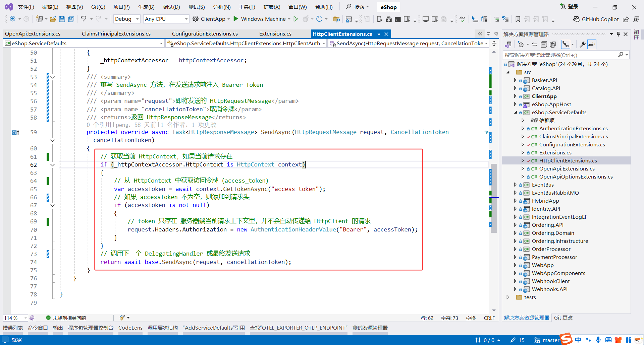Screen dimensions: 644x345
Task: Collapse the eShop.ServiceDefaults project node
Action: (x=516, y=113)
